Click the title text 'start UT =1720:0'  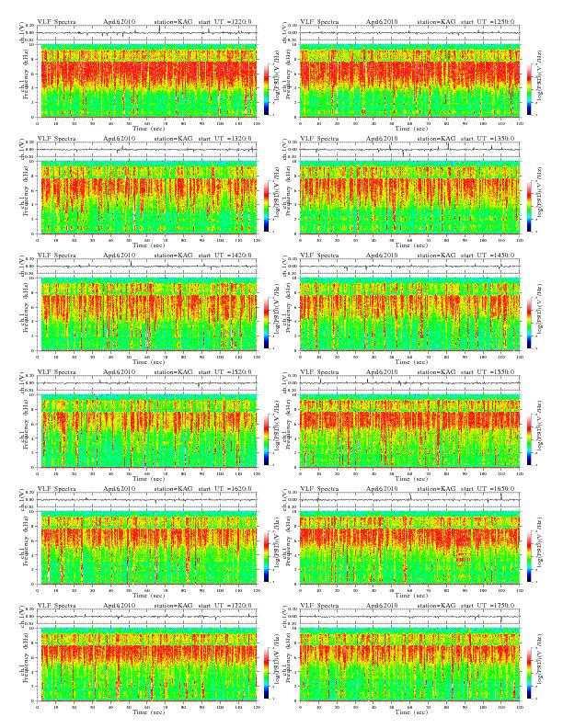point(225,606)
